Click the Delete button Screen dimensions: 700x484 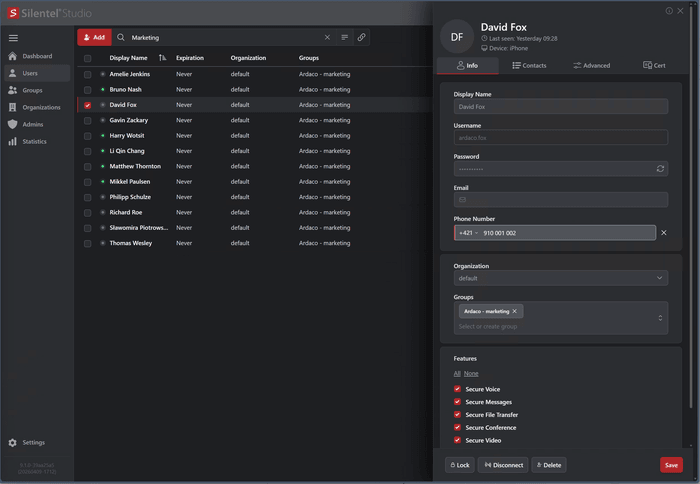[549, 465]
